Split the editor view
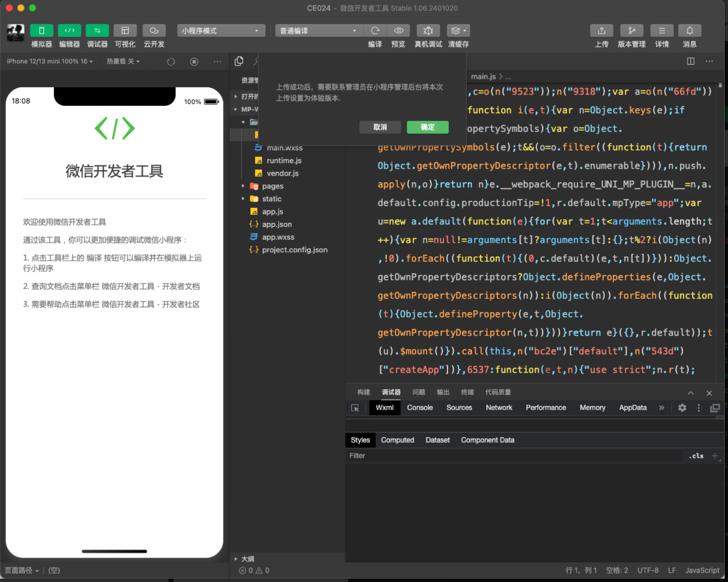 coord(691,61)
